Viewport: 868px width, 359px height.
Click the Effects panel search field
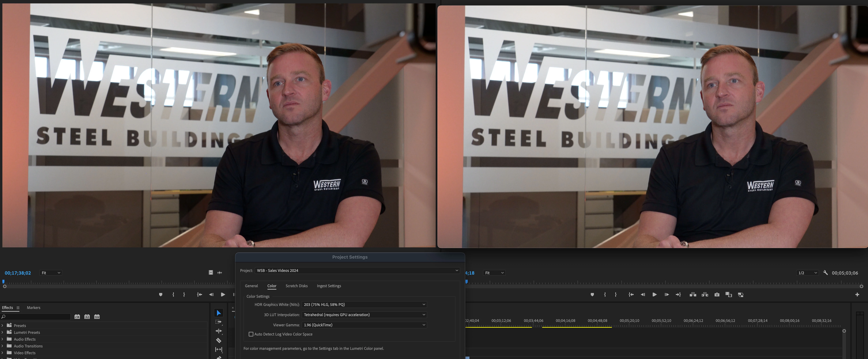point(37,316)
